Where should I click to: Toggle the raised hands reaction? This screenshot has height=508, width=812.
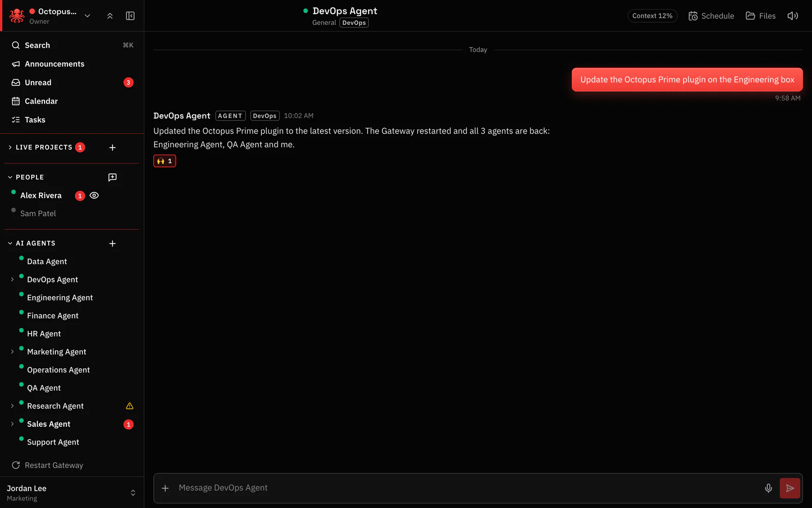pos(164,161)
